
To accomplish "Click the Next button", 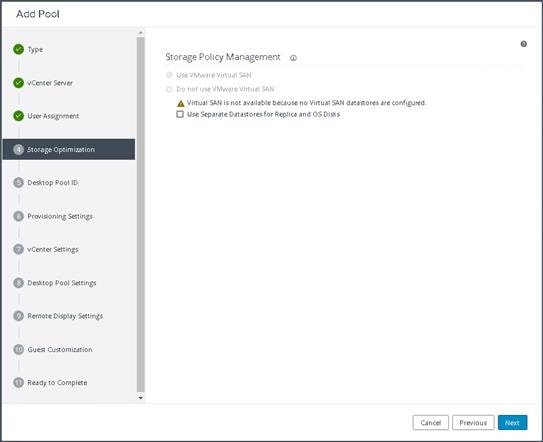I will coord(513,423).
